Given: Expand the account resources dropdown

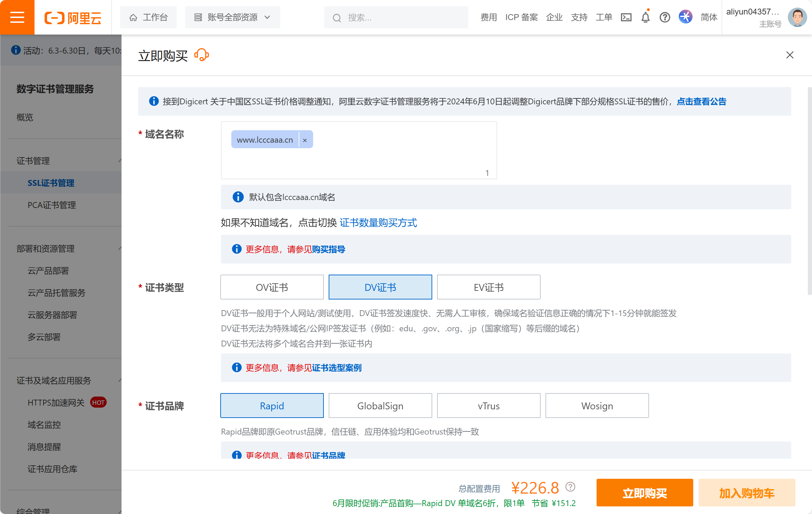Looking at the screenshot, I should [232, 17].
